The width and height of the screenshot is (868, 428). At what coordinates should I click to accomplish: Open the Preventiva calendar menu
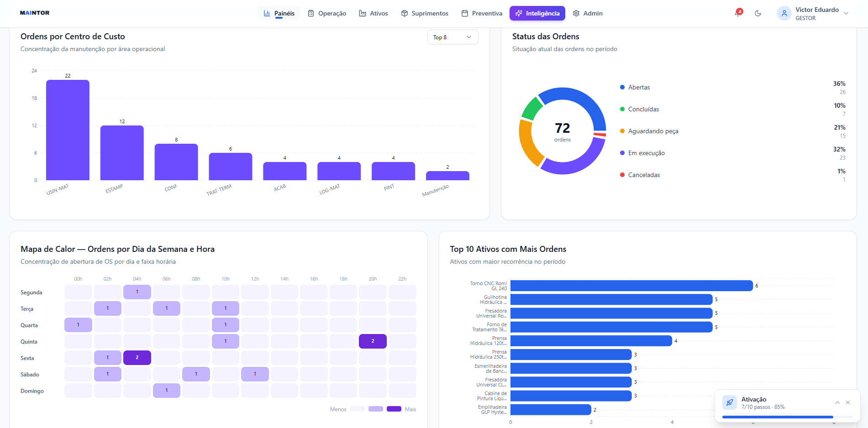coord(482,13)
